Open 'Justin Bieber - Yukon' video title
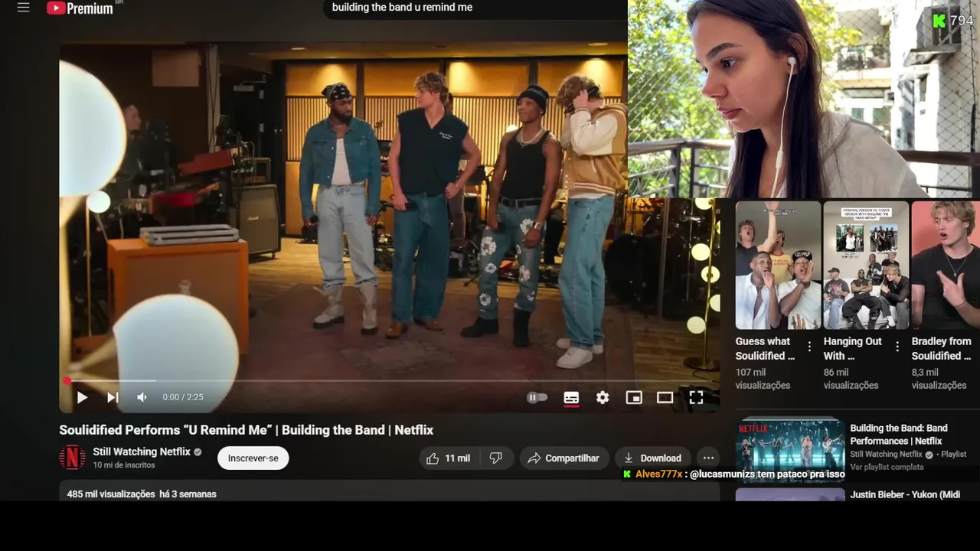Viewport: 980px width, 551px height. pos(905,494)
